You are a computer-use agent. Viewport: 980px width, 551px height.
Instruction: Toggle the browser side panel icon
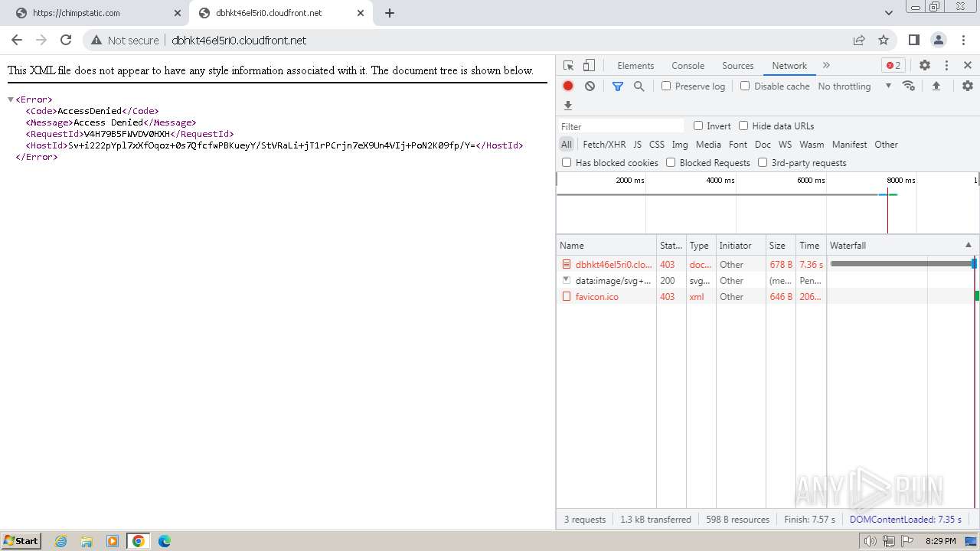[914, 40]
